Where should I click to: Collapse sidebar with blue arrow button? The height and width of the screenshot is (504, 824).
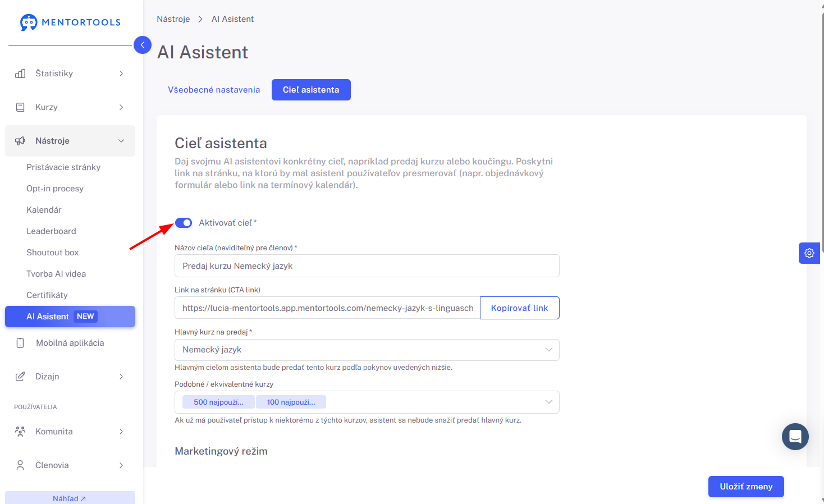tap(143, 45)
